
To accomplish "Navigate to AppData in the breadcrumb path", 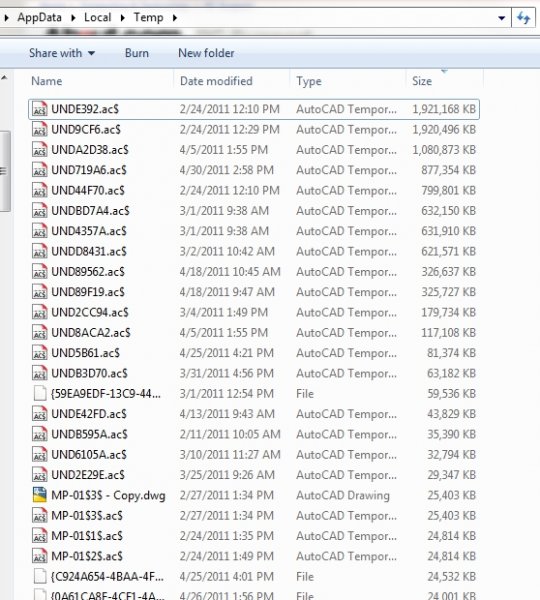I will click(39, 18).
